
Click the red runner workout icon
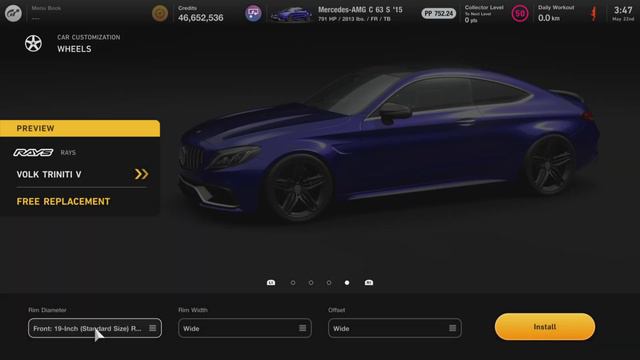pos(593,14)
